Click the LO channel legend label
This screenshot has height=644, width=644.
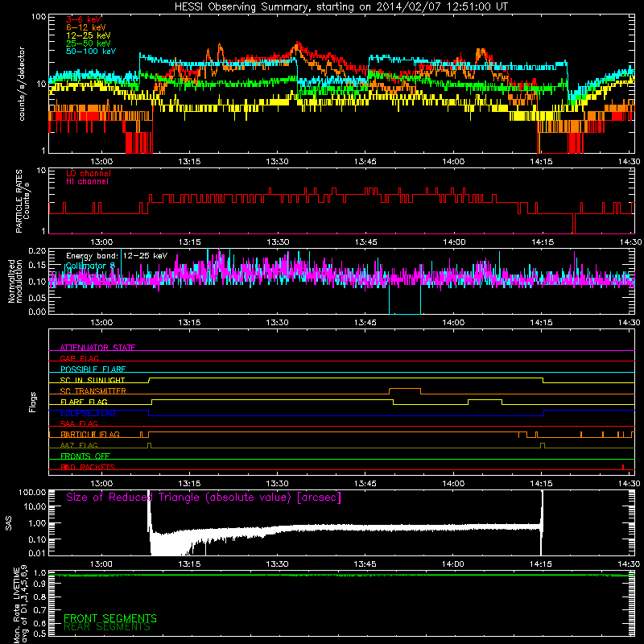click(89, 173)
